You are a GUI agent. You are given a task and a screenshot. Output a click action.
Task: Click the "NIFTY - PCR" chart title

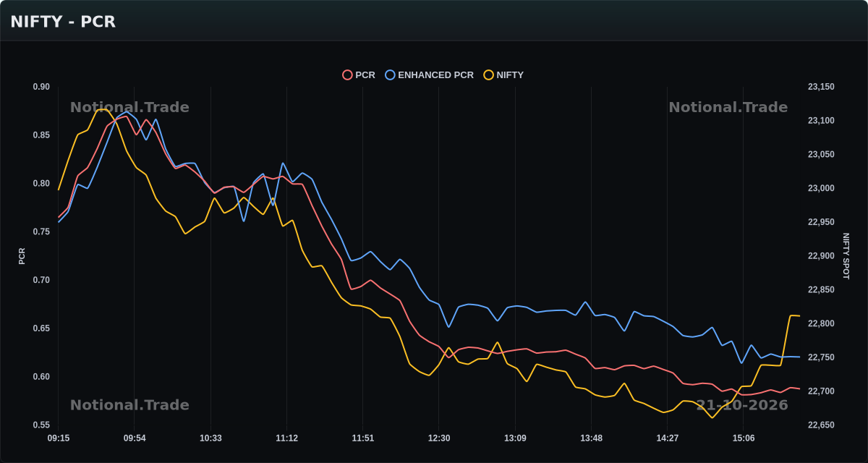point(63,22)
